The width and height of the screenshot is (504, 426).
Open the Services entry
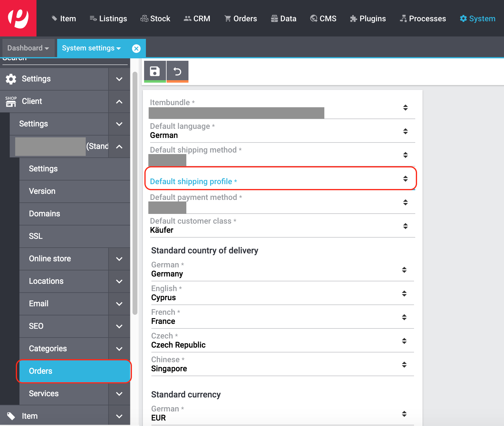coord(64,394)
